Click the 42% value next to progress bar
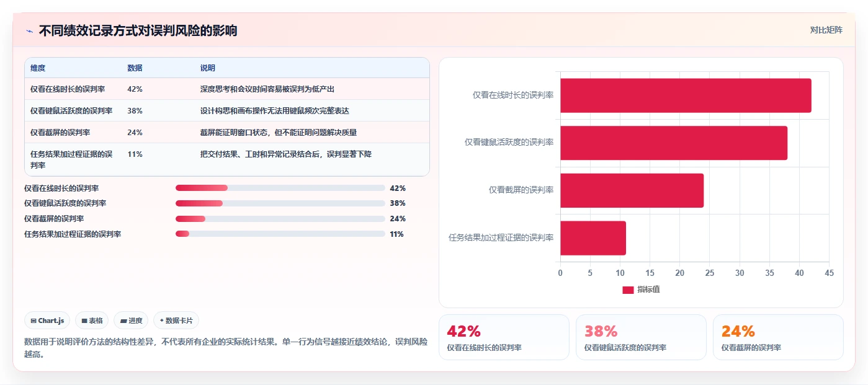 point(398,188)
